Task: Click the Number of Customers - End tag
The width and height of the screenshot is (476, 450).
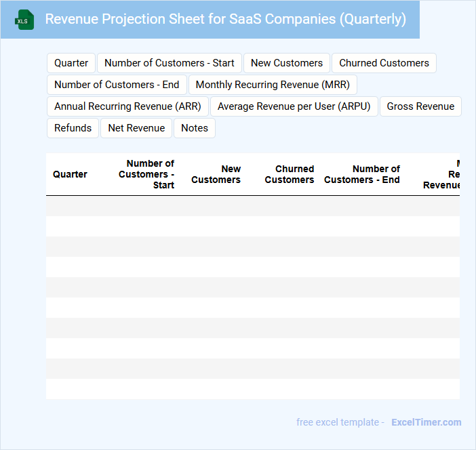Action: (117, 85)
